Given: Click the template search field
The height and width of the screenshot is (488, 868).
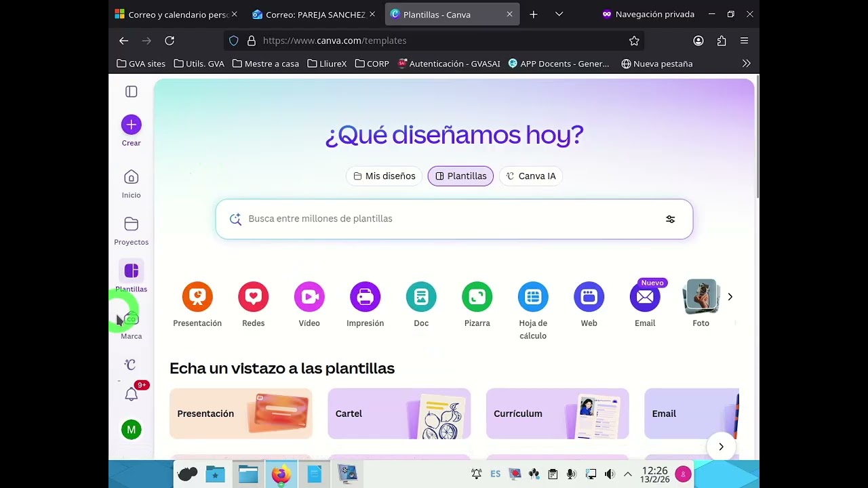Looking at the screenshot, I should 454,219.
